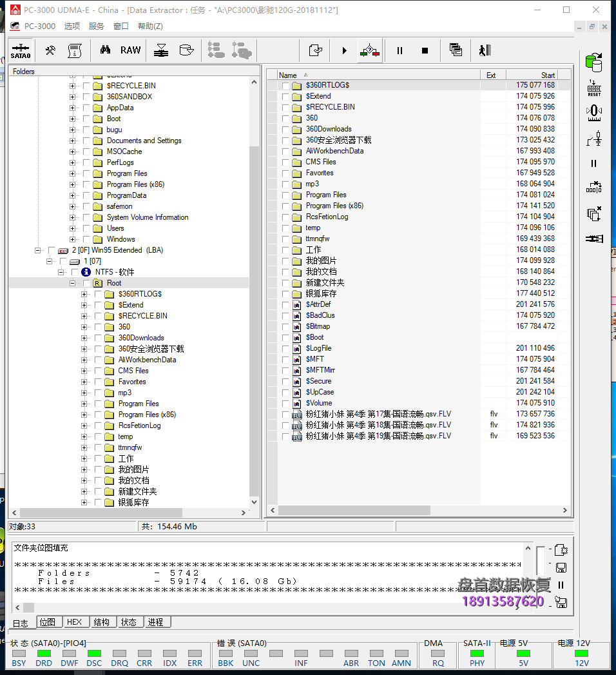Viewport: 616px width, 675px height.
Task: Open the hammer and wrench utilities tool
Action: pos(50,51)
